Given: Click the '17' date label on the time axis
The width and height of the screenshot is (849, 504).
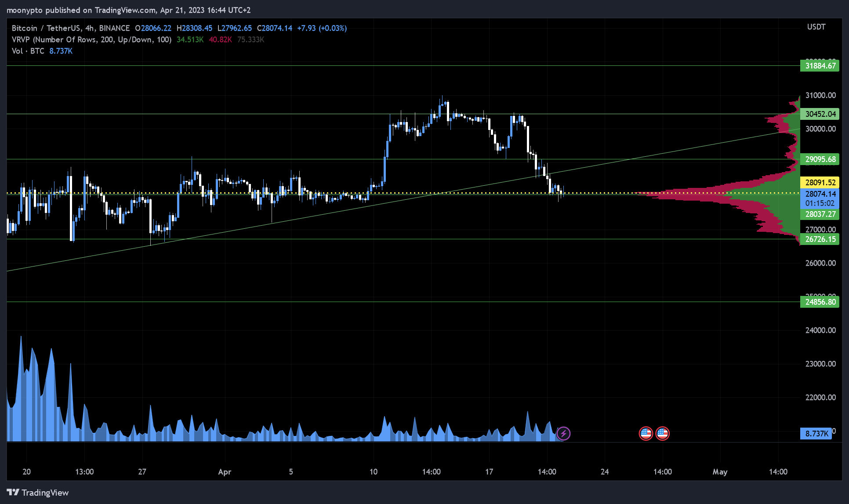Looking at the screenshot, I should [489, 472].
